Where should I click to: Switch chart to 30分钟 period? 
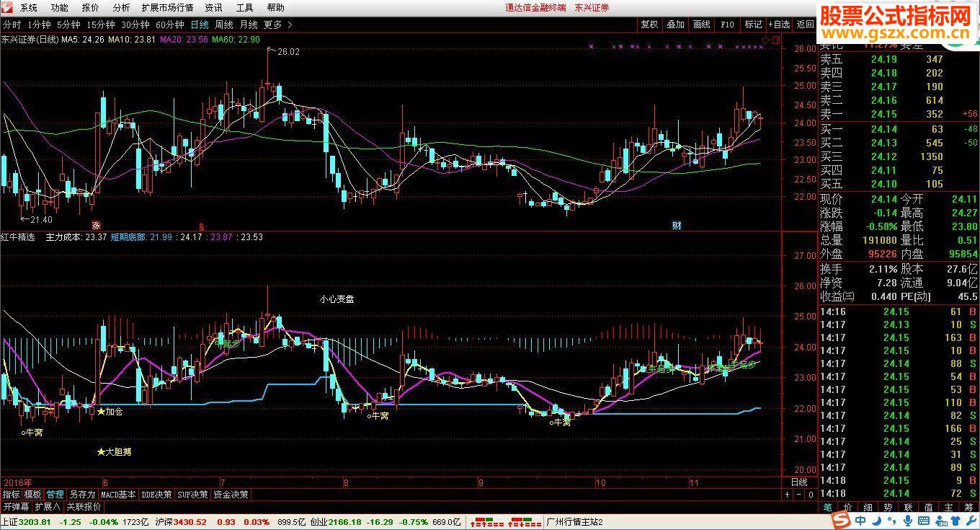(x=135, y=24)
